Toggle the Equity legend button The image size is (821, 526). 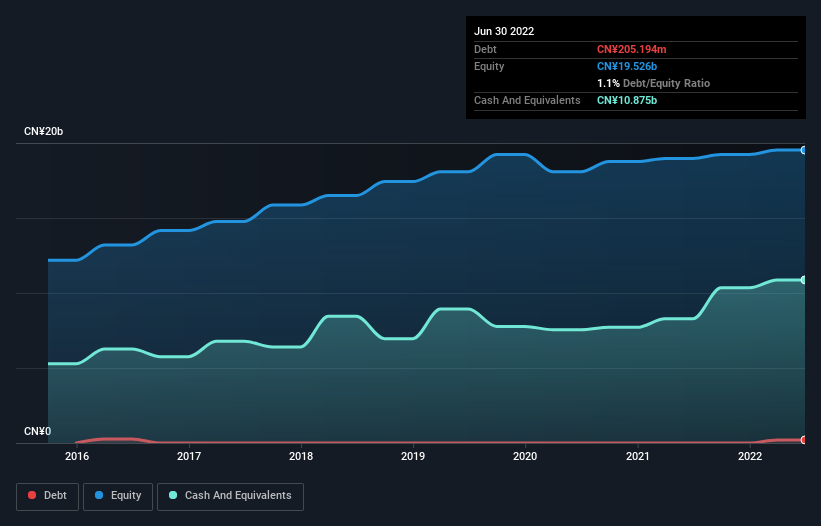point(118,496)
